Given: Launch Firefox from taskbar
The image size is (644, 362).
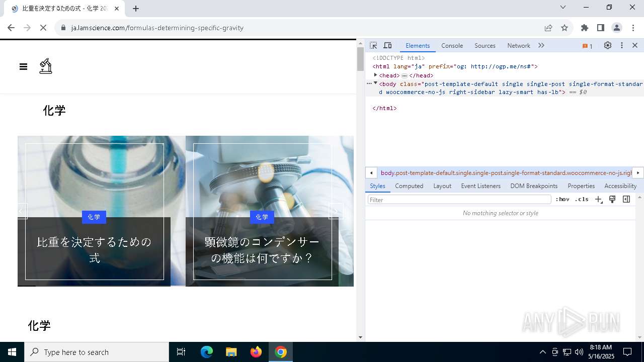Looking at the screenshot, I should pos(256,352).
